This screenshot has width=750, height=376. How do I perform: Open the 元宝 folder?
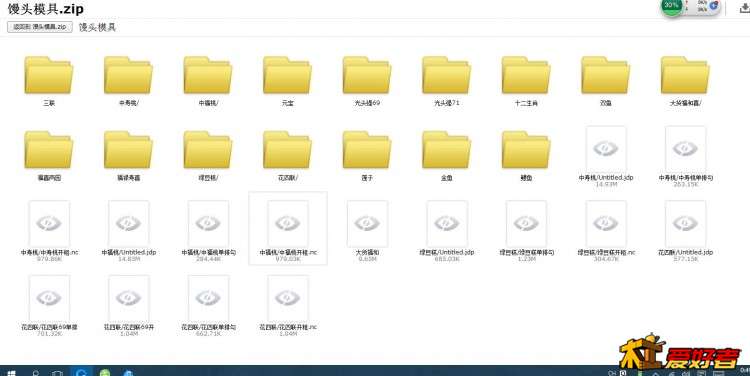(x=287, y=75)
